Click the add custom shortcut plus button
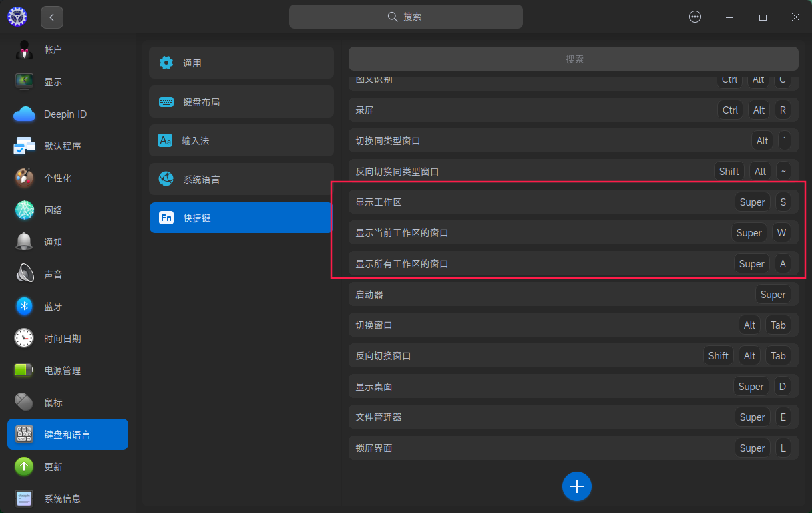This screenshot has height=513, width=812. point(576,486)
